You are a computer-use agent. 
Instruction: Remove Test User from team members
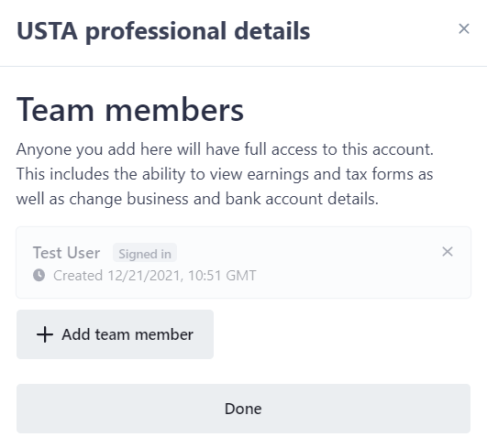click(x=448, y=252)
